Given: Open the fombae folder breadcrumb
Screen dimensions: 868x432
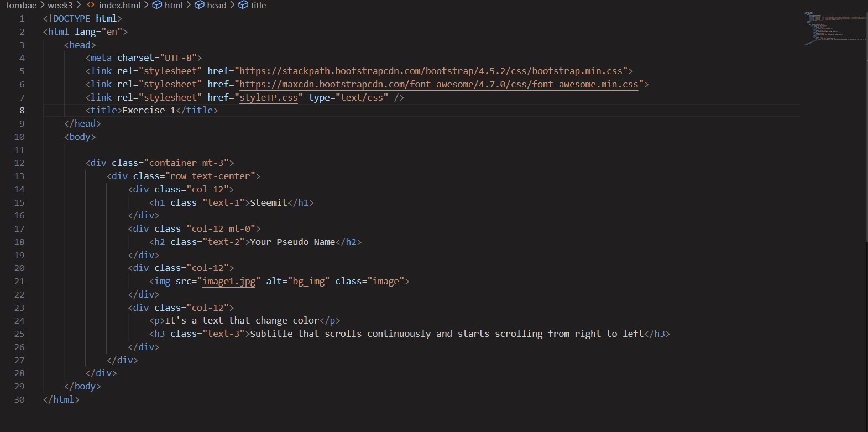Looking at the screenshot, I should [21, 5].
